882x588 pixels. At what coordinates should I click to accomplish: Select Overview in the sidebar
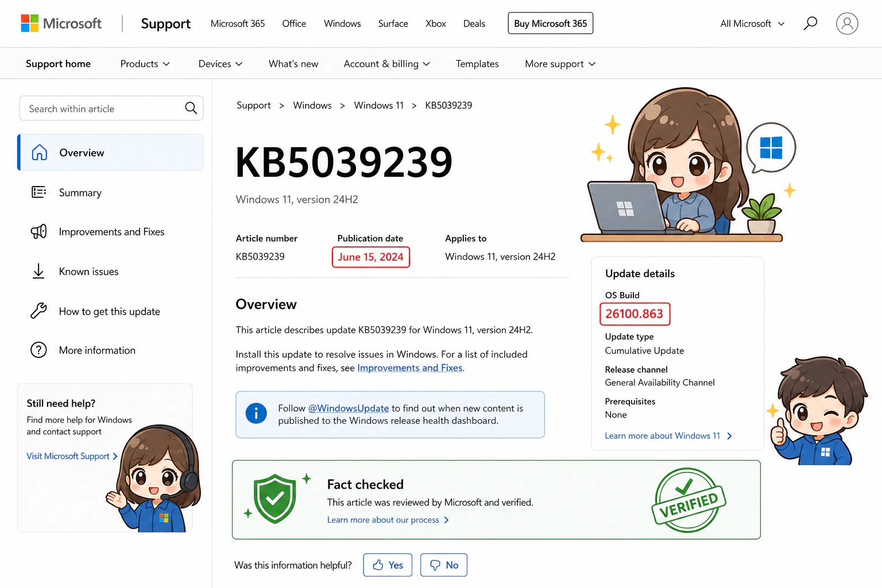click(x=110, y=152)
